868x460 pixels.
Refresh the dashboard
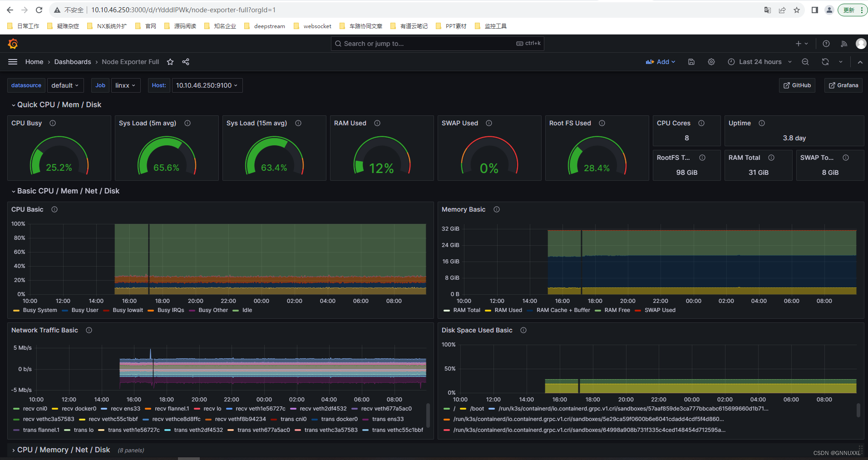click(x=825, y=62)
